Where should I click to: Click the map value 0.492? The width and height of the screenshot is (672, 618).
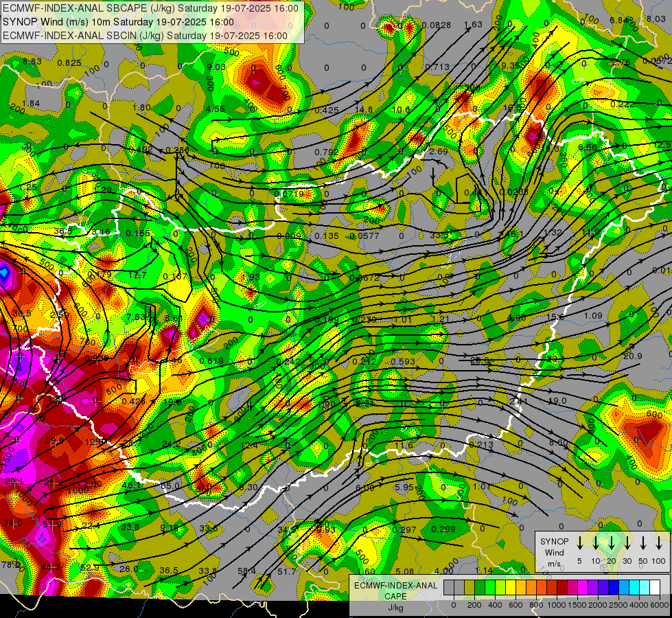(x=141, y=149)
